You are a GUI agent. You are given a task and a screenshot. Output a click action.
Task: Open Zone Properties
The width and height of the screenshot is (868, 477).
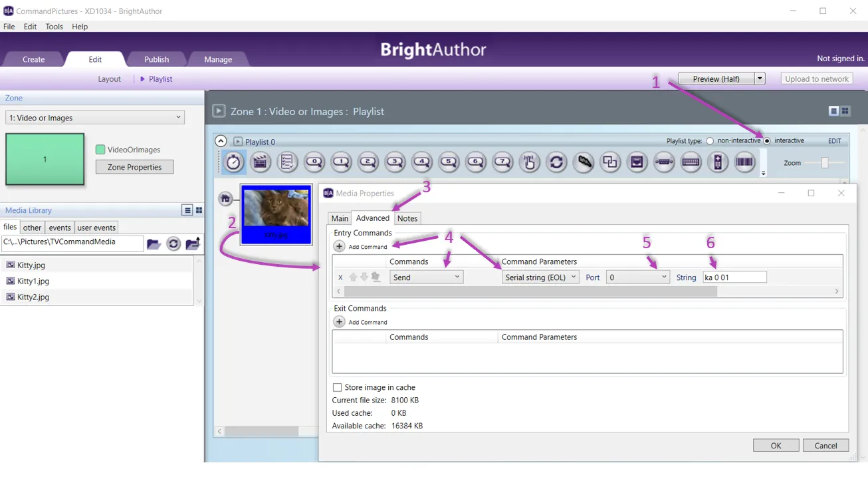pos(134,167)
